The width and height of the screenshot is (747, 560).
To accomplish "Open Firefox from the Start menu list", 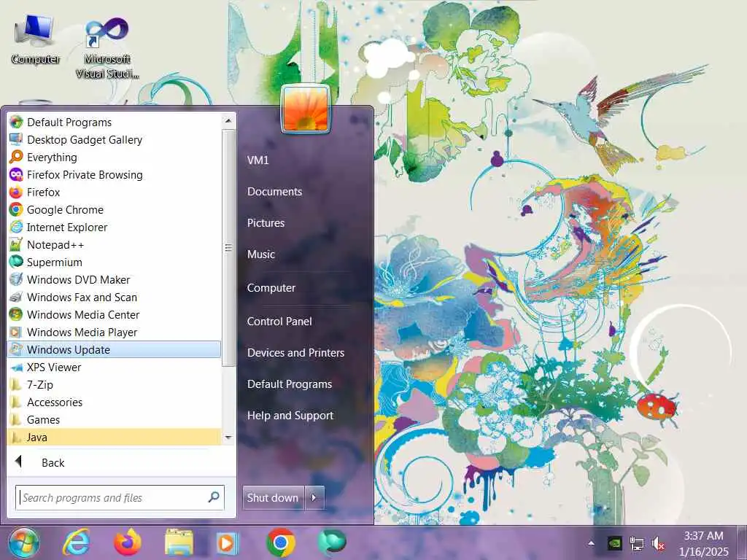I will click(114, 192).
